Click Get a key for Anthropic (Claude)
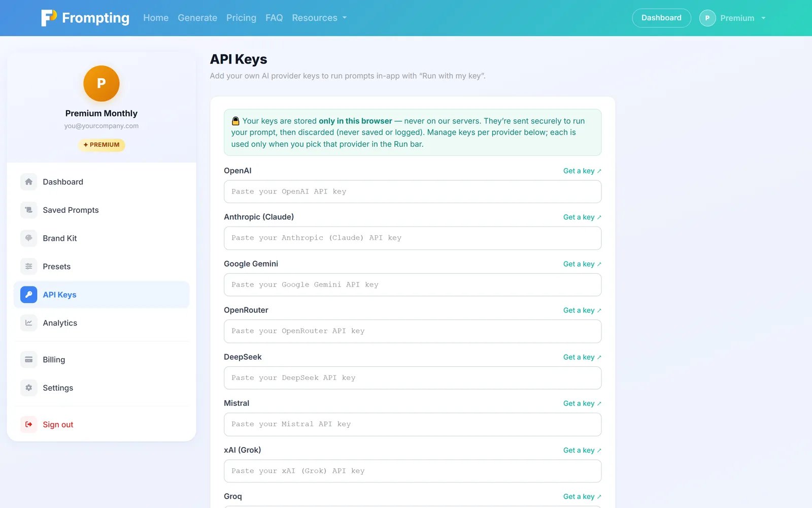This screenshot has height=508, width=812. pos(582,217)
